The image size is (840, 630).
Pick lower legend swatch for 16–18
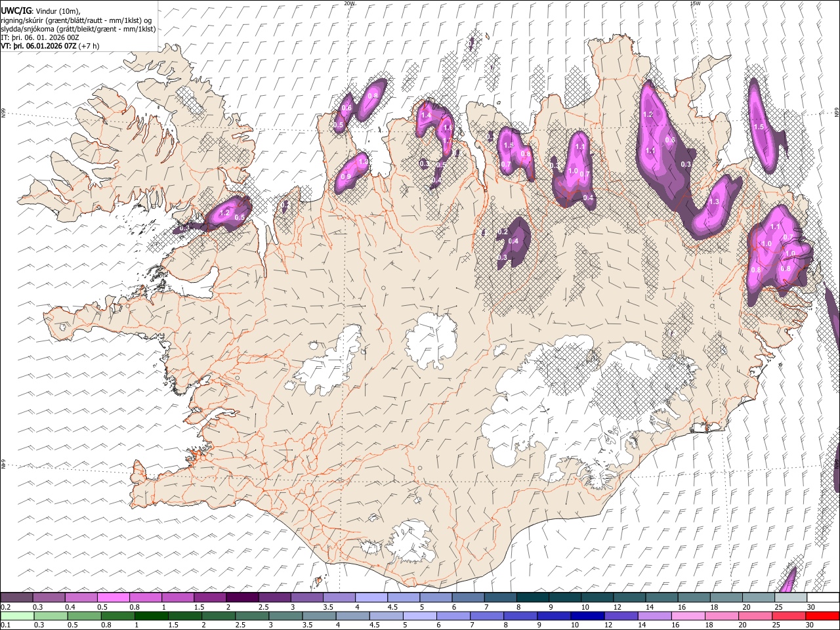(x=689, y=616)
